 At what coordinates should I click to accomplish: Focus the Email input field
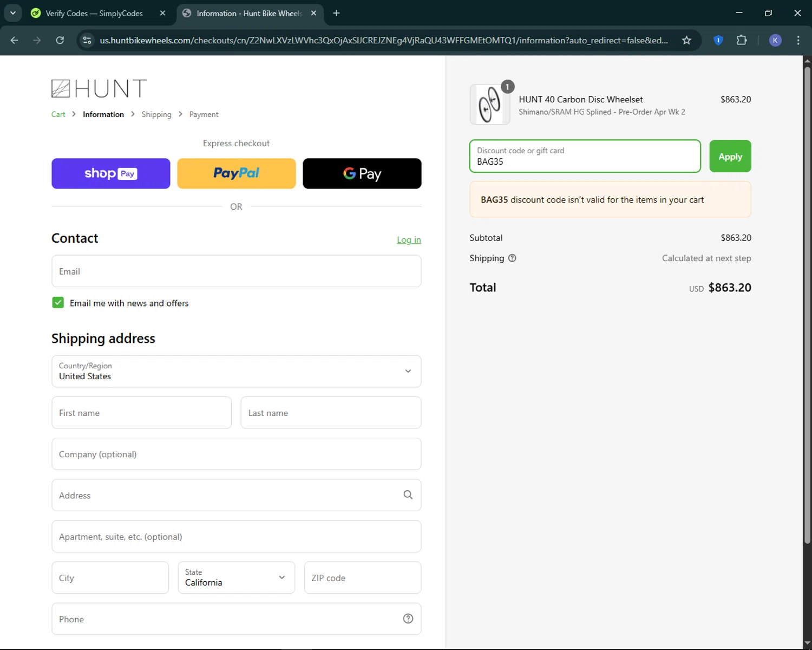click(x=237, y=271)
